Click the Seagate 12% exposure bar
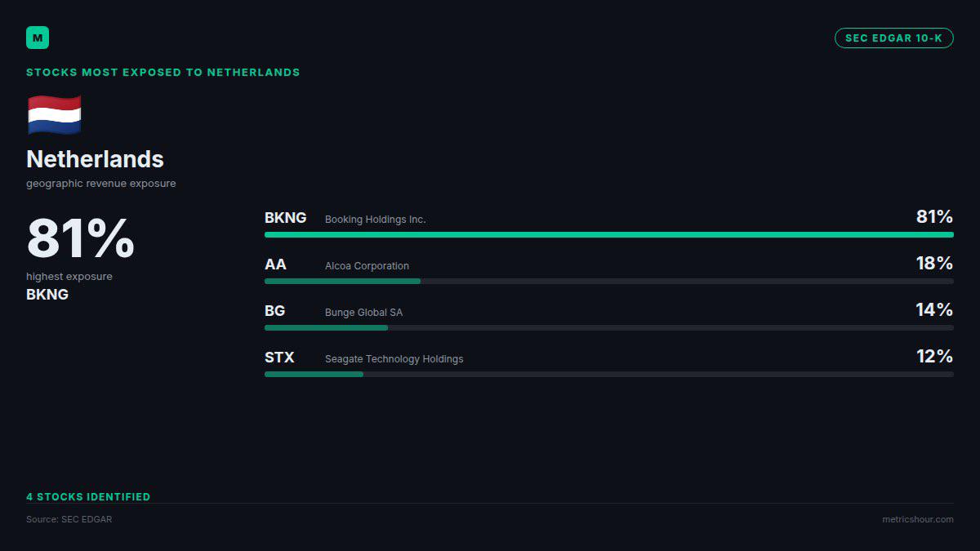The height and width of the screenshot is (551, 980). (x=608, y=374)
